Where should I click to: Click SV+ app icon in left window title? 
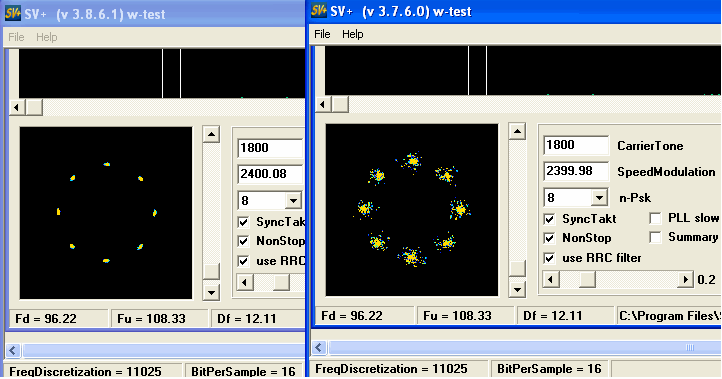click(13, 13)
